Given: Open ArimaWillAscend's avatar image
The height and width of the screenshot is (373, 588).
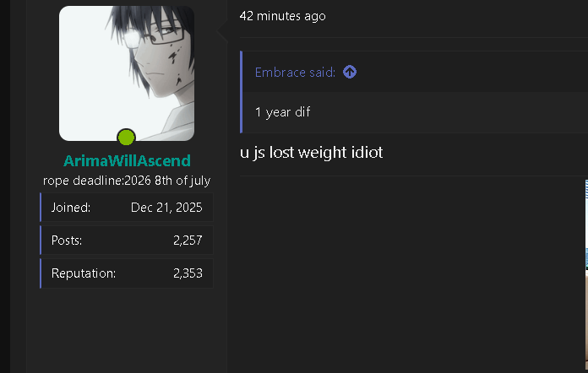Looking at the screenshot, I should [x=127, y=73].
